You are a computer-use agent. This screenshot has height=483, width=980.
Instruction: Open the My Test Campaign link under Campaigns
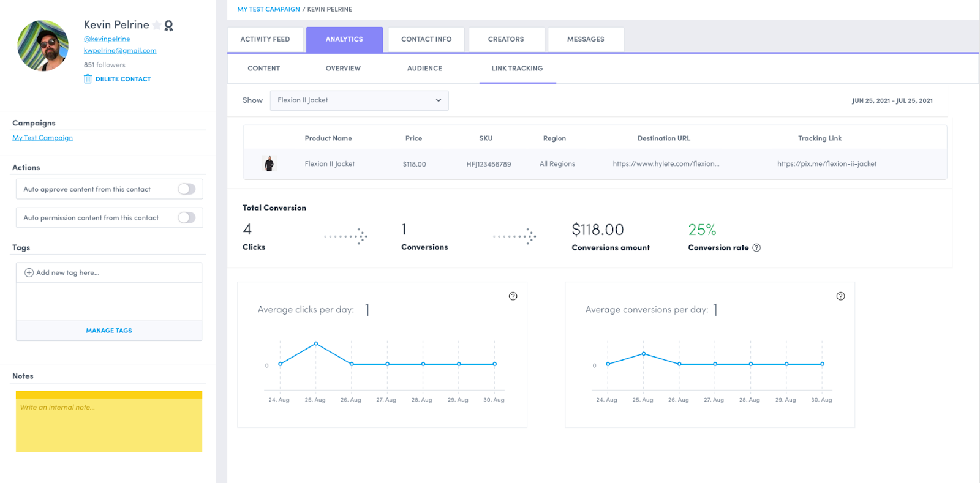pos(42,138)
